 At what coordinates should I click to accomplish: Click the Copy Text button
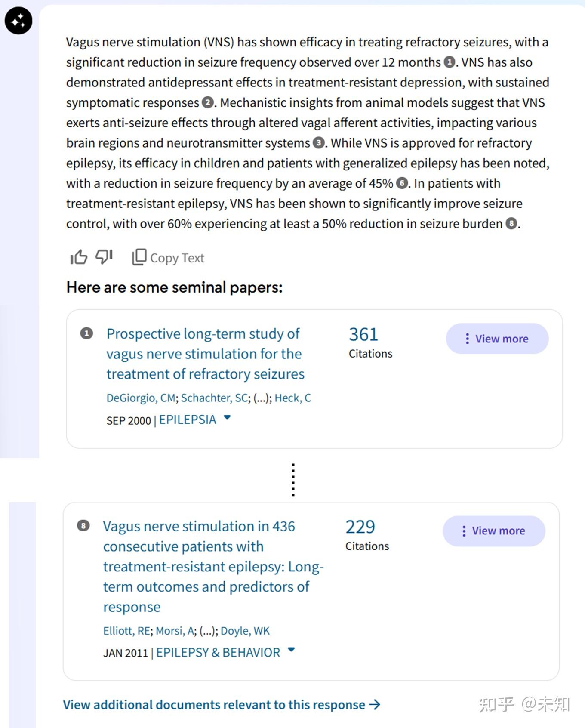[168, 257]
